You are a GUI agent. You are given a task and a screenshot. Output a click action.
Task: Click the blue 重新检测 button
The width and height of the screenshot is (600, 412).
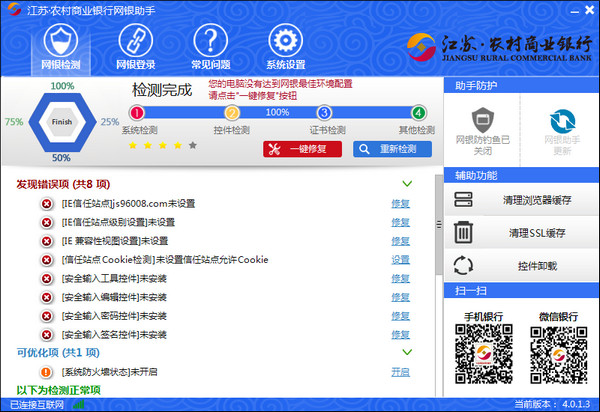(x=393, y=149)
